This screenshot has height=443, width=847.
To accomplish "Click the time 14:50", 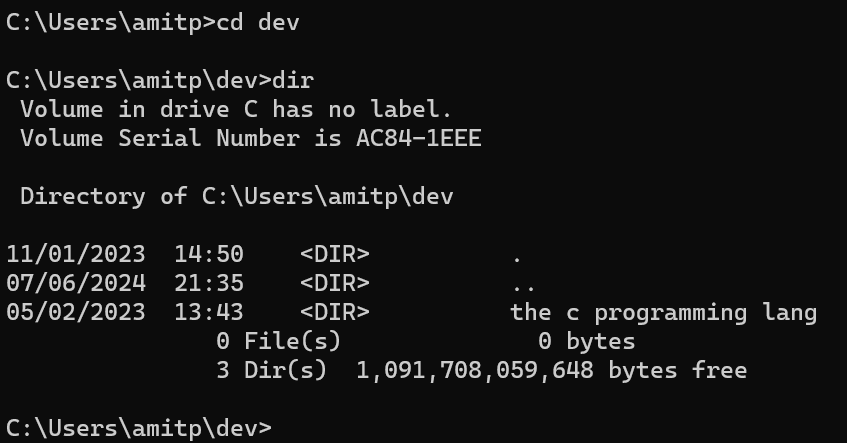I will (x=208, y=254).
